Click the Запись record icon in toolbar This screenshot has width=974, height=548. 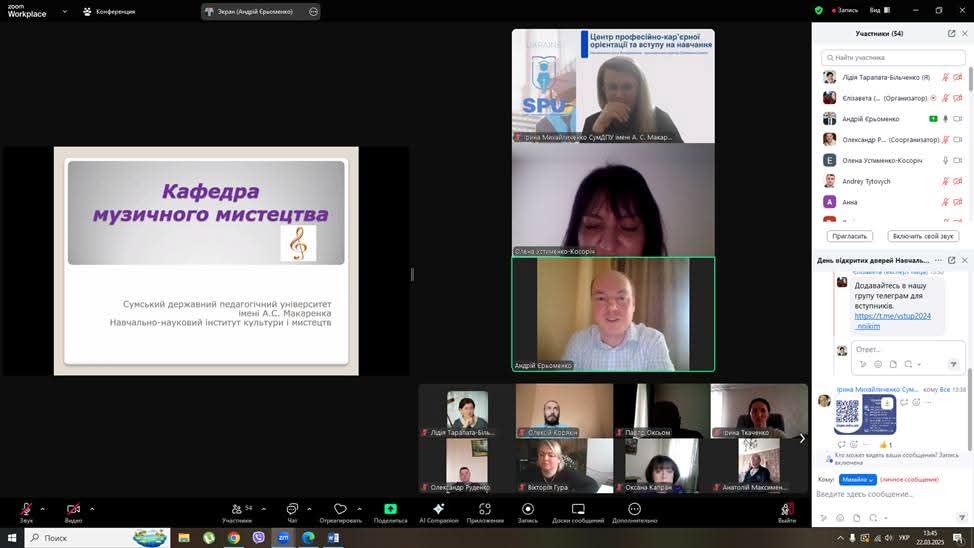click(527, 509)
